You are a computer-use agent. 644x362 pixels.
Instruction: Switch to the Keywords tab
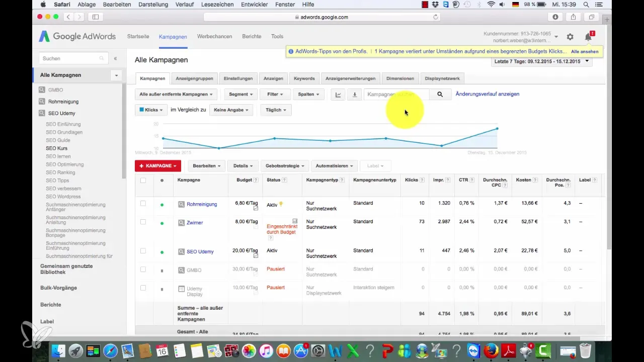[x=304, y=78]
